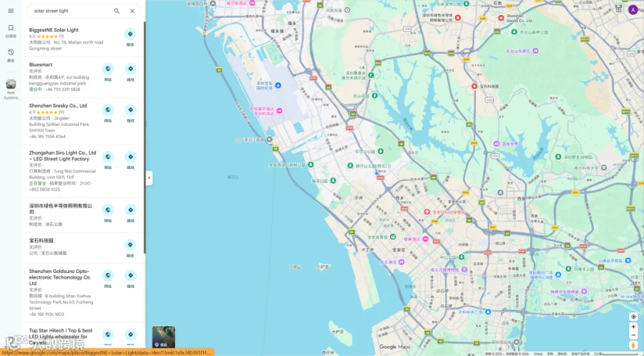Open the Zhongshan Siro Light Co. result
The height and width of the screenshot is (356, 644).
pyautogui.click(x=62, y=156)
